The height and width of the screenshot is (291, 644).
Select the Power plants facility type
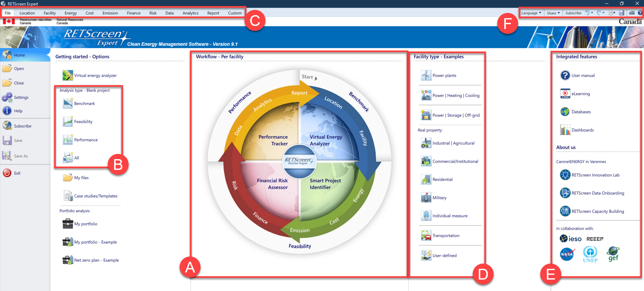point(439,75)
